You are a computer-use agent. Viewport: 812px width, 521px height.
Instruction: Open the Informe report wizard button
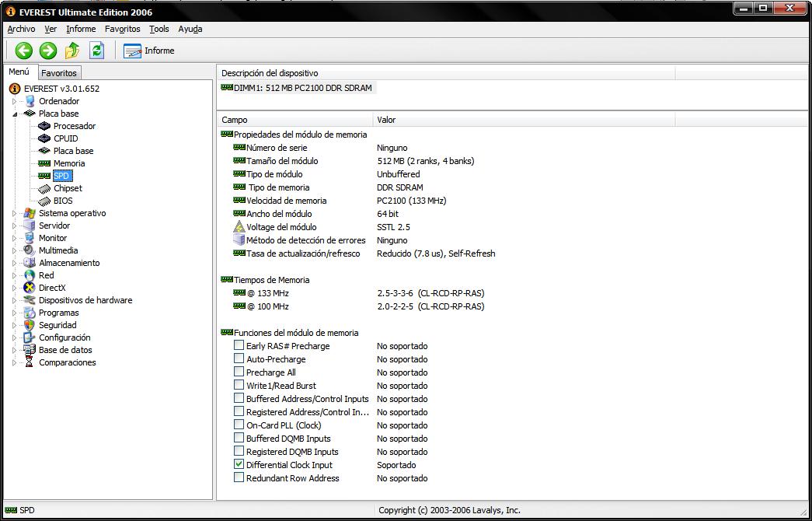[148, 51]
